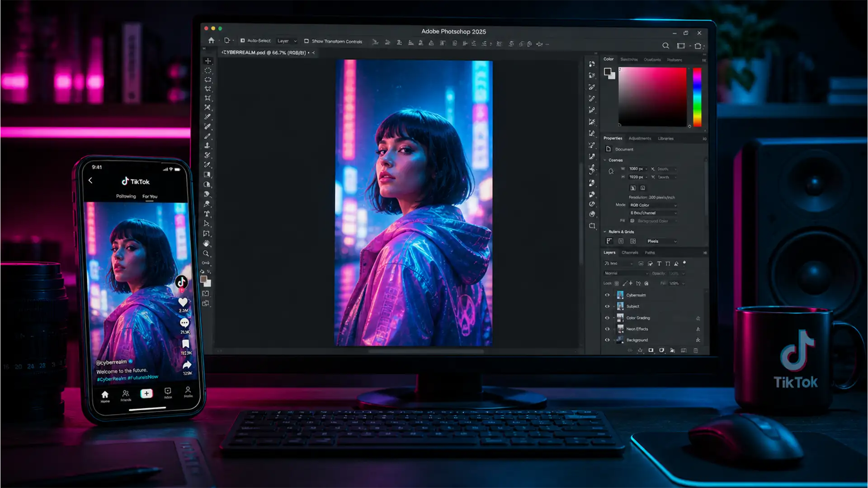The width and height of the screenshot is (868, 488).
Task: Swap foreground and background colors icon
Action: (208, 272)
